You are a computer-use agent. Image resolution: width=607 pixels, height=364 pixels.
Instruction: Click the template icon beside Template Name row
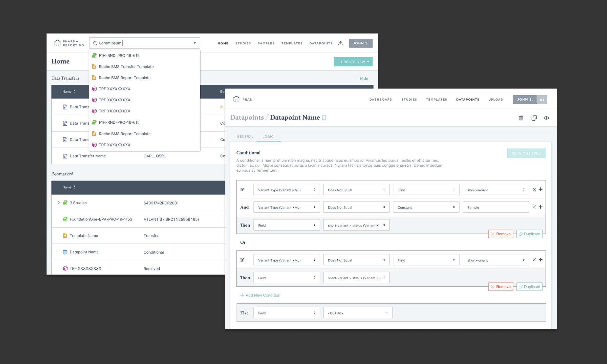coord(65,236)
